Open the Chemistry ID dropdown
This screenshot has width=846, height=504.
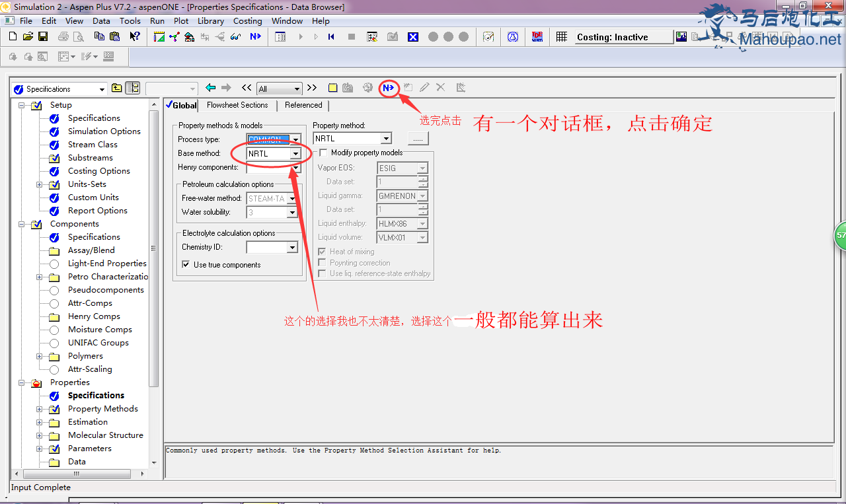click(292, 248)
